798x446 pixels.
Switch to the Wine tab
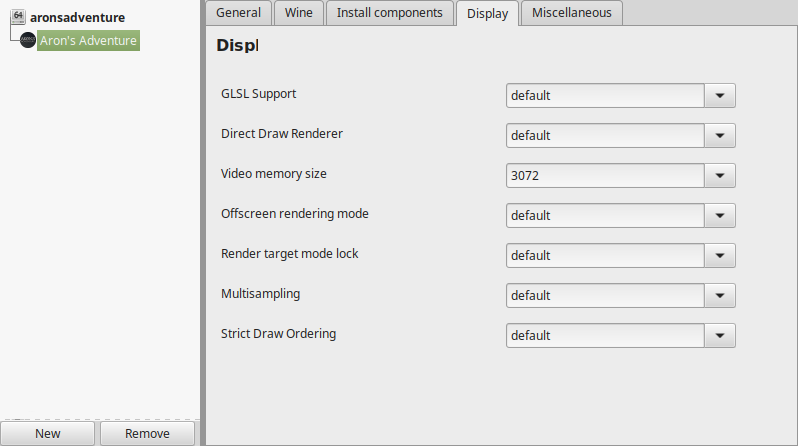pos(299,13)
